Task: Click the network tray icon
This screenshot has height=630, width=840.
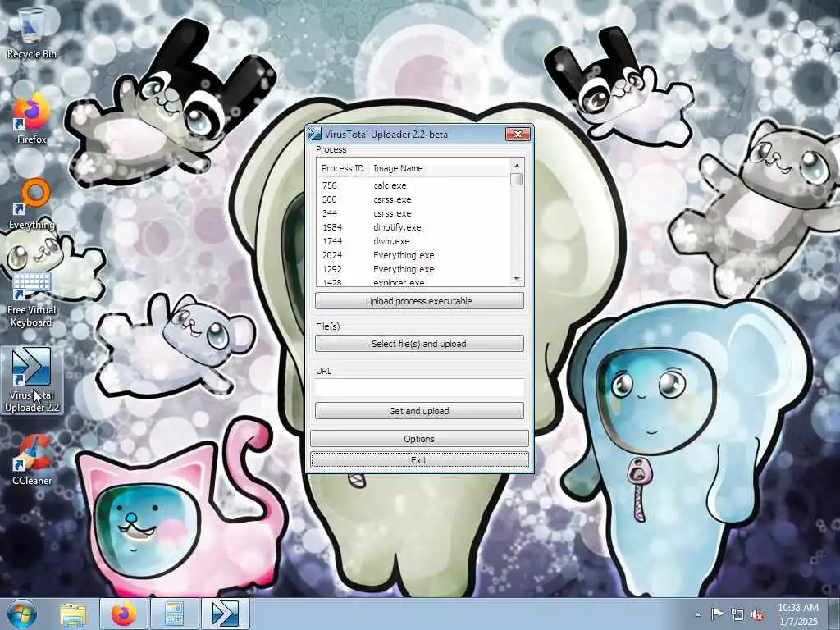Action: tap(737, 614)
